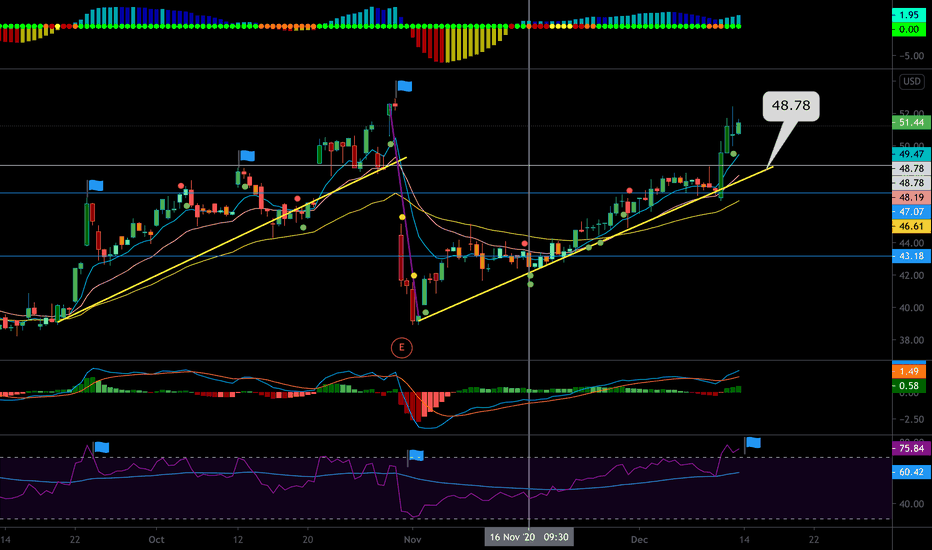Click the crosshair date label 16 Nov '20 09:30
The image size is (932, 550).
click(x=529, y=537)
